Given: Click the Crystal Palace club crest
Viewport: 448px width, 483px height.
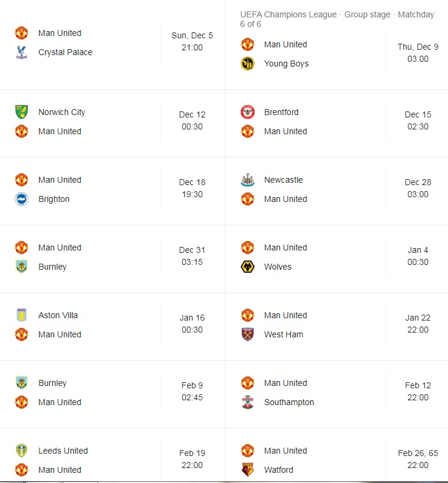Looking at the screenshot, I should click(x=22, y=52).
